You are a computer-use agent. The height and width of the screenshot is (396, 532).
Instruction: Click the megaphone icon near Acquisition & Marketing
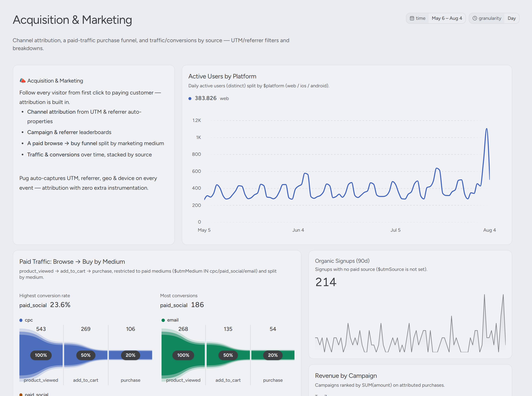(23, 81)
